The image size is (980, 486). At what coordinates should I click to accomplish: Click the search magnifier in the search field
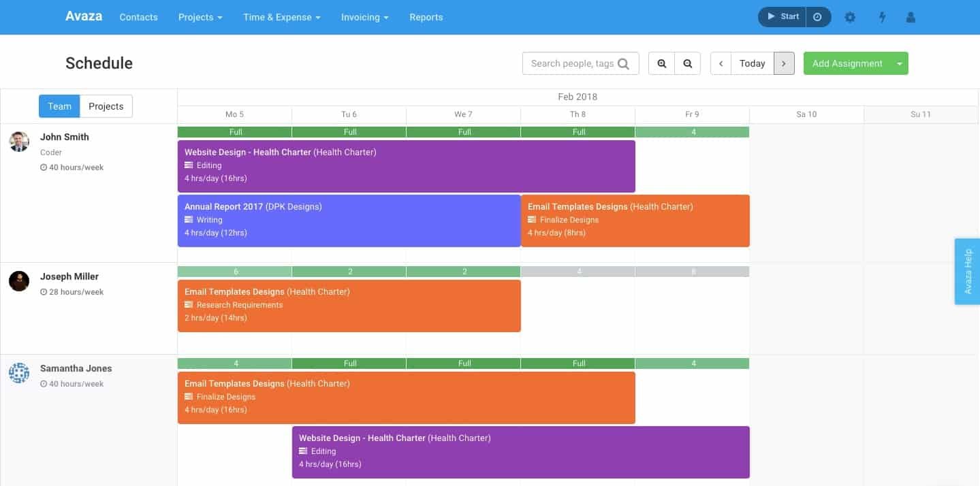625,63
